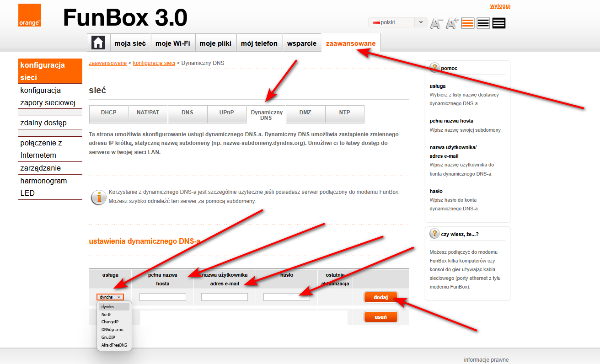Switch to the NAT/PAT tab

148,114
